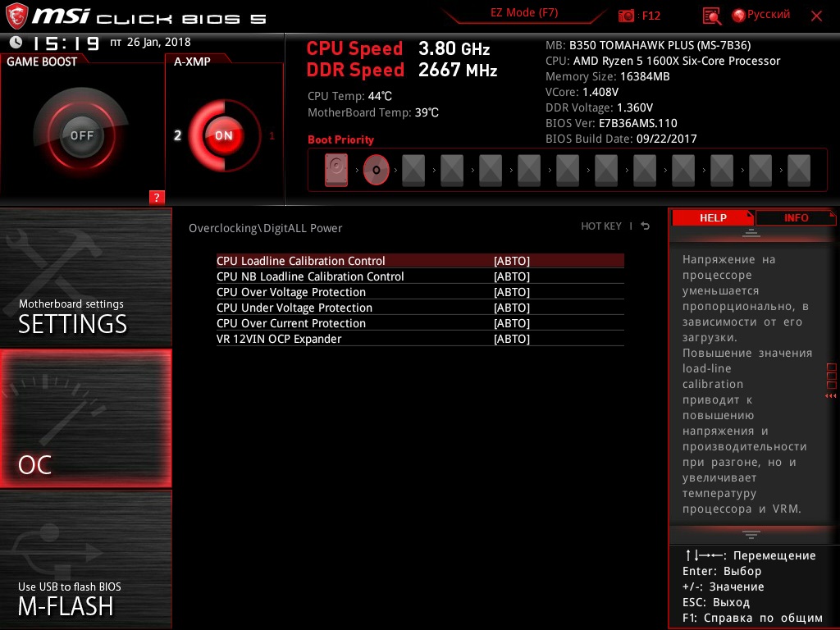This screenshot has width=840, height=630.
Task: Click the CPU Speed 3.80 GHz readout
Action: 398,48
